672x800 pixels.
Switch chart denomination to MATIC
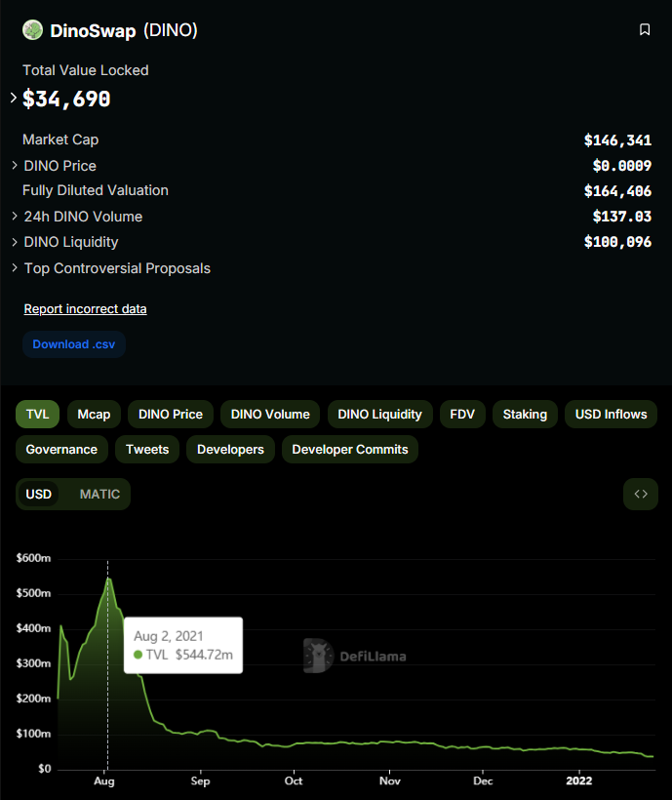pos(99,494)
